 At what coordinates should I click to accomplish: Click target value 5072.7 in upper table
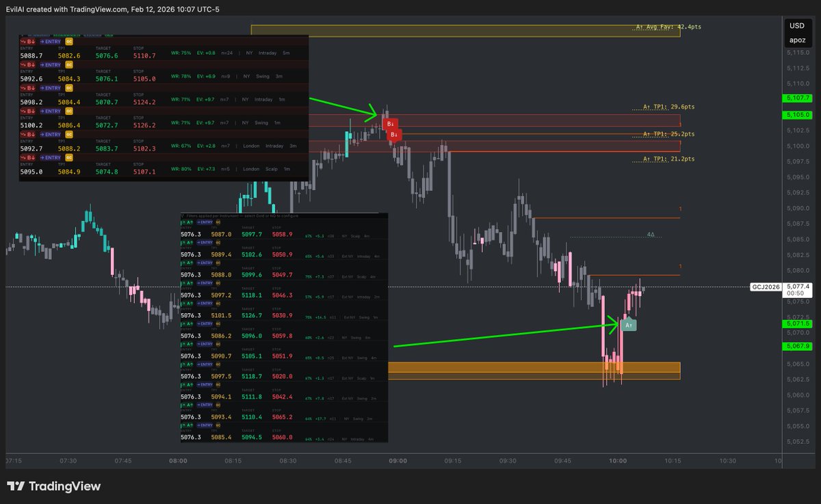coord(107,125)
